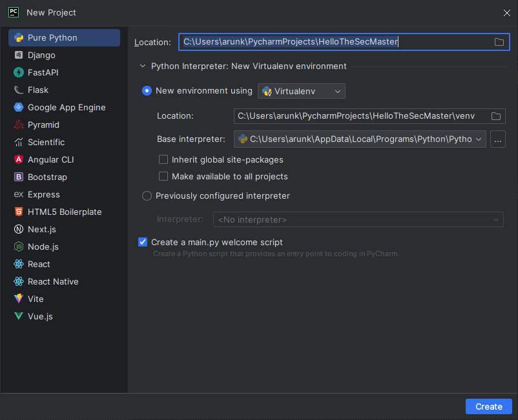This screenshot has width=518, height=420.
Task: Click the Angular CLI shield icon
Action: click(19, 160)
